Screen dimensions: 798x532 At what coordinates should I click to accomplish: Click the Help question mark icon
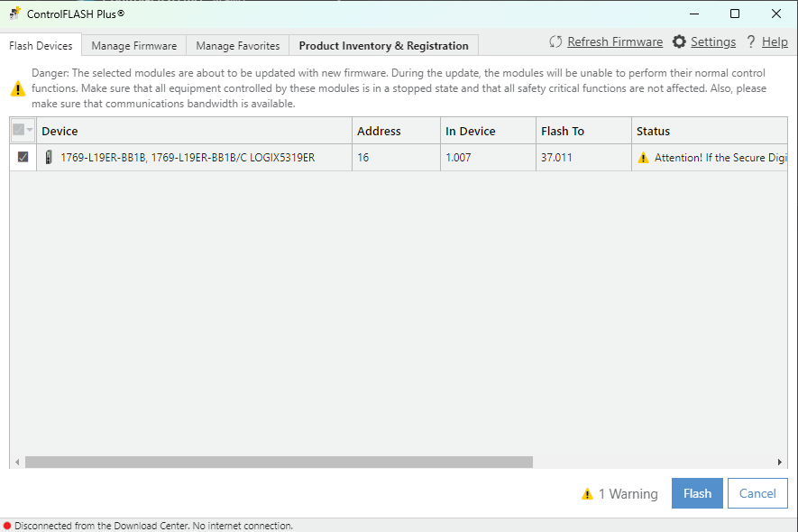(x=750, y=42)
